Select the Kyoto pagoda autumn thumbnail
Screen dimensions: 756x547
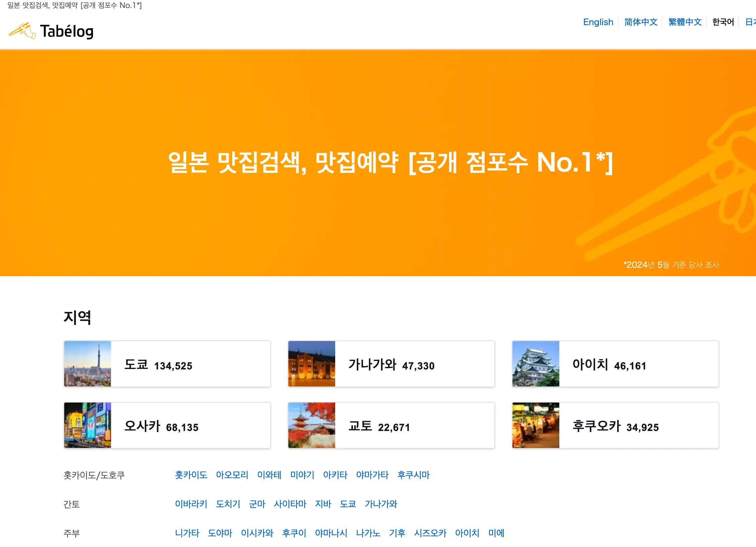(x=311, y=425)
